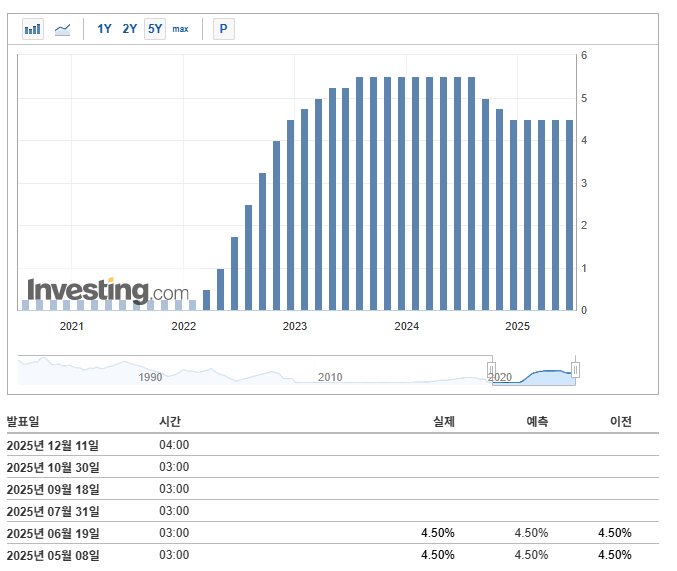Click the first dark bar in 2022

coord(206,300)
